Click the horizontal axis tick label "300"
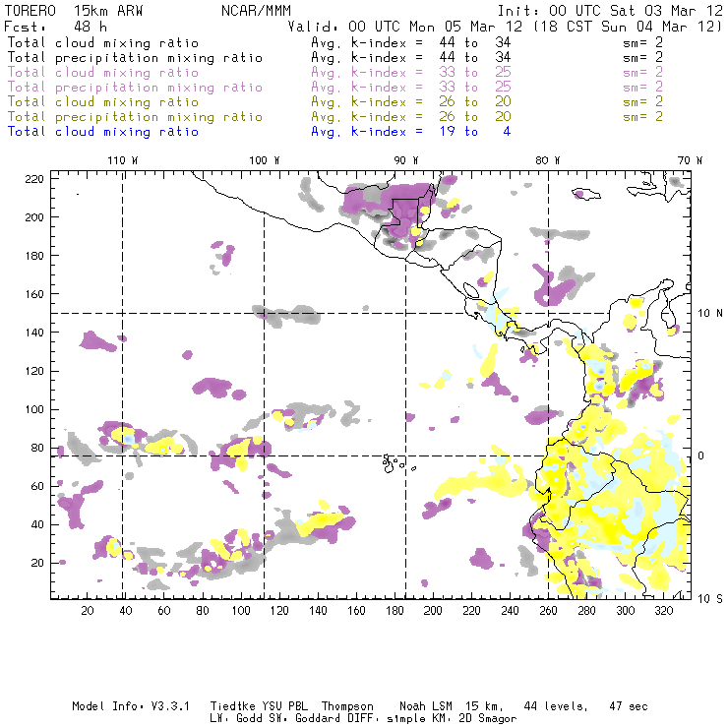Screen dimensions: 728x728 [626, 611]
